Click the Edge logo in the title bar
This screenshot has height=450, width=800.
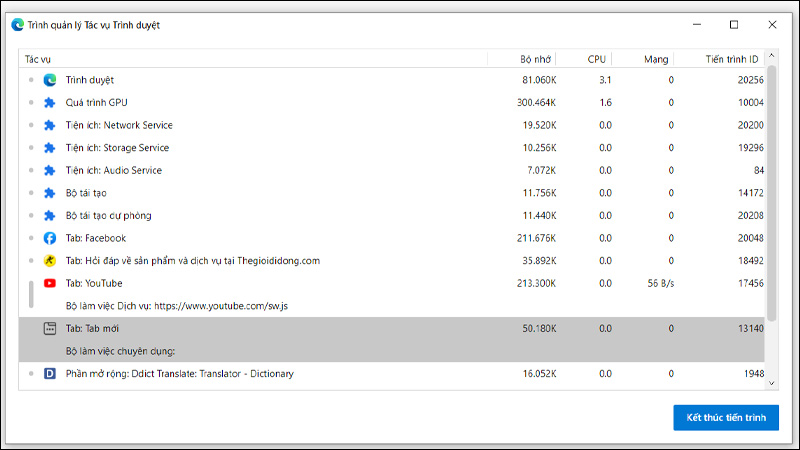18,25
